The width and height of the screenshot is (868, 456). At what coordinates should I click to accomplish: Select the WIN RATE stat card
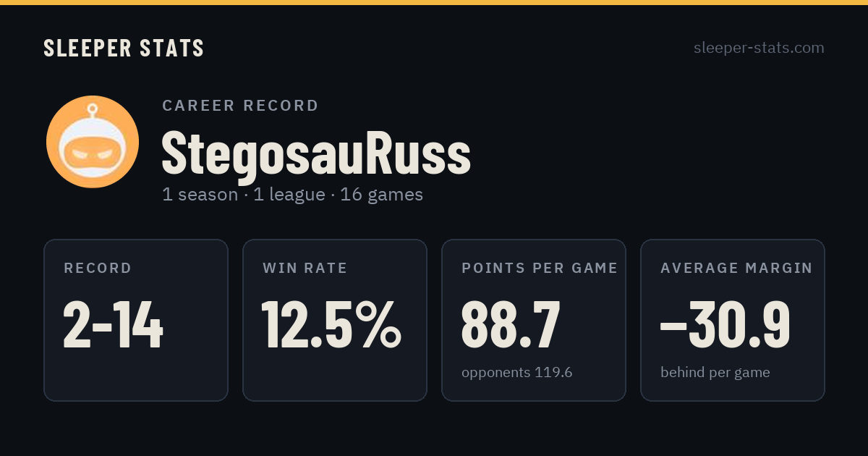coord(335,320)
